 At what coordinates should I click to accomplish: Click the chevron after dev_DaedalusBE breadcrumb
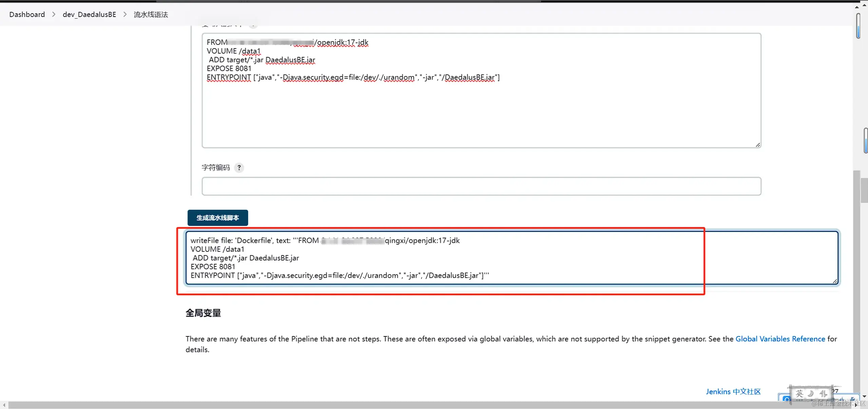pyautogui.click(x=125, y=14)
